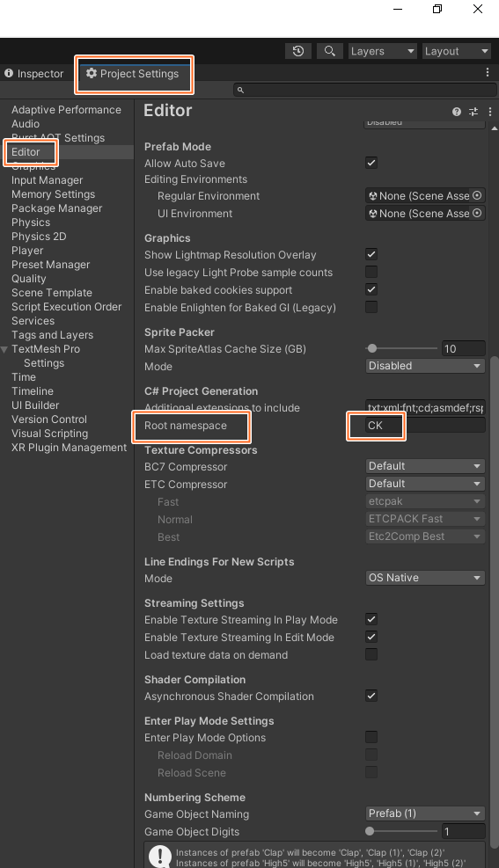Enable Use legacy Light Probe sample counts
The width and height of the screenshot is (499, 868).
coord(371,272)
